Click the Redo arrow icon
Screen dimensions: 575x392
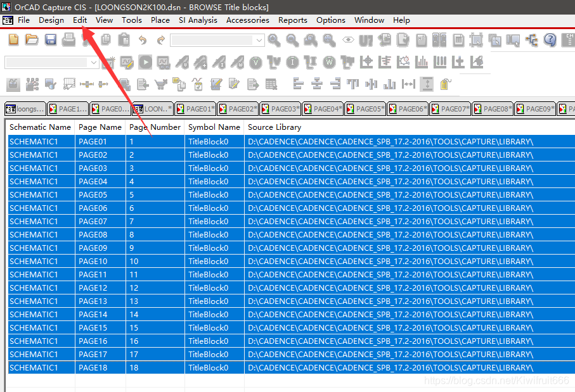[161, 41]
